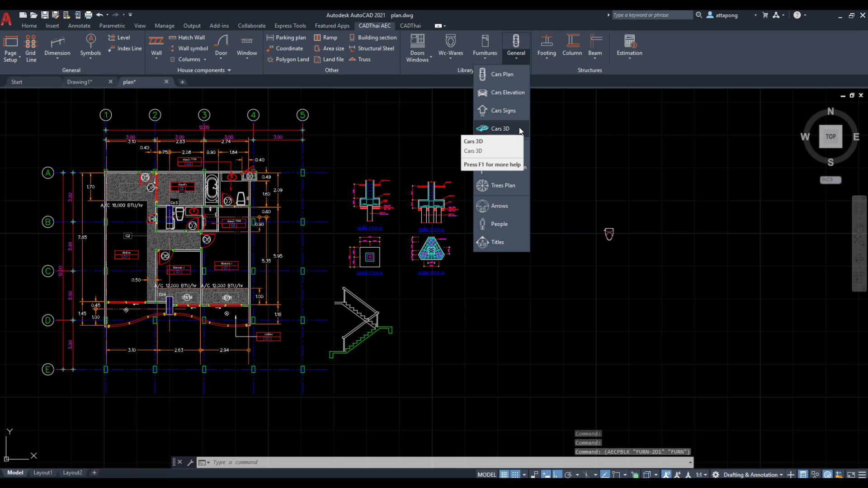Toggle object snap tracking in status bar
The image size is (868, 488).
[605, 474]
